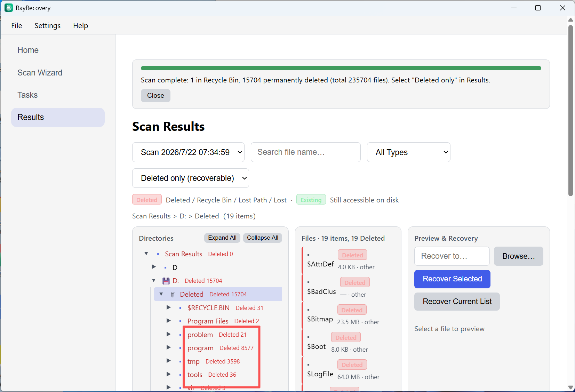The image size is (575, 392).
Task: Click Expand All directories button
Action: tap(222, 238)
